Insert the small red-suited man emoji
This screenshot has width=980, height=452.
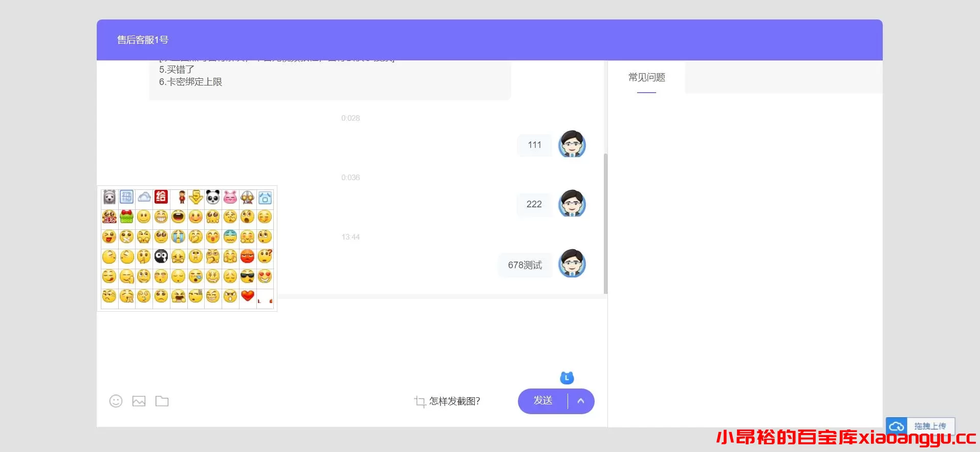[182, 197]
